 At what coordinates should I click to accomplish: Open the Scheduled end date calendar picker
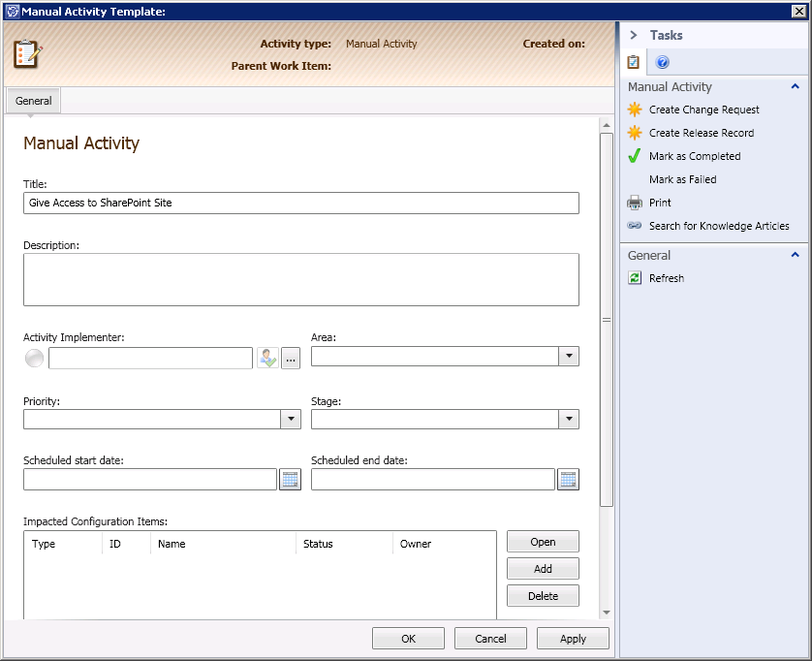tap(568, 479)
